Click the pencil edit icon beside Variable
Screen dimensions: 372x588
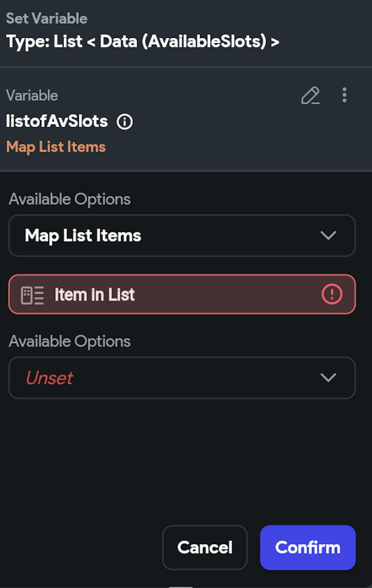(310, 96)
